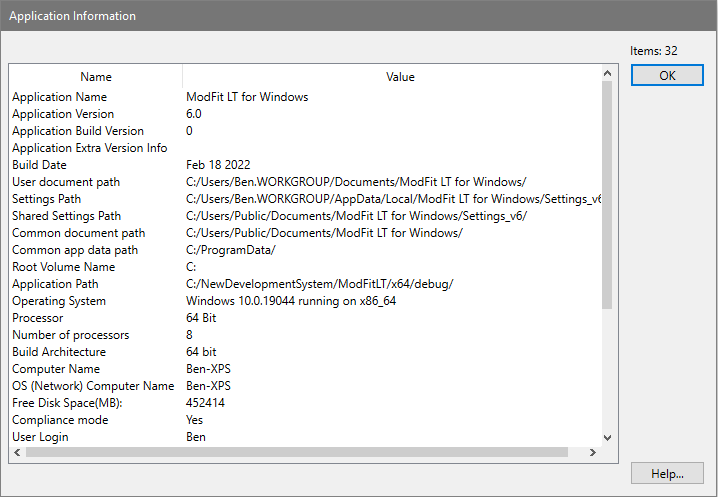This screenshot has height=497, width=718.
Task: Click the Name column header
Action: (x=96, y=77)
